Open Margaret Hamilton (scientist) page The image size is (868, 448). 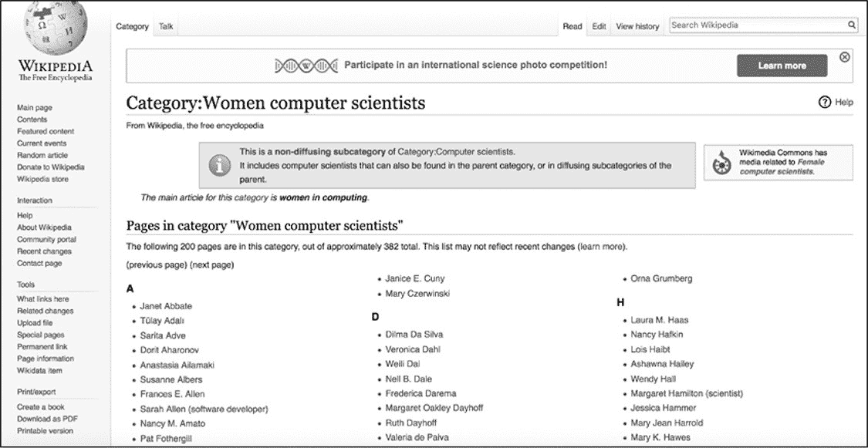[x=687, y=393]
